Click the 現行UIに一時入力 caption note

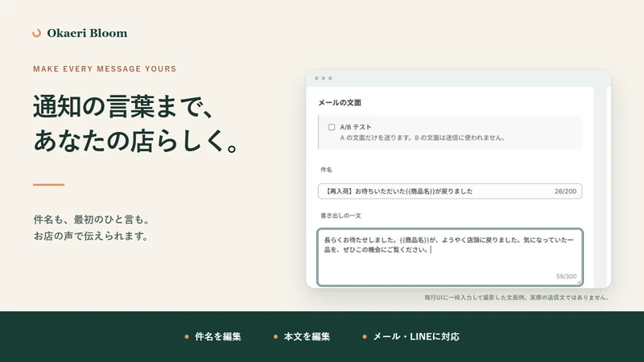click(517, 298)
